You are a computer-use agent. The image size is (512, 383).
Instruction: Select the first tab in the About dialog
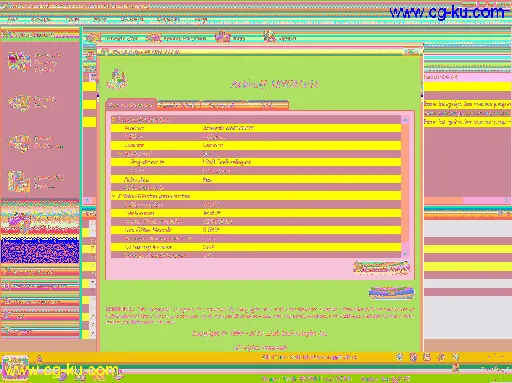pos(131,105)
